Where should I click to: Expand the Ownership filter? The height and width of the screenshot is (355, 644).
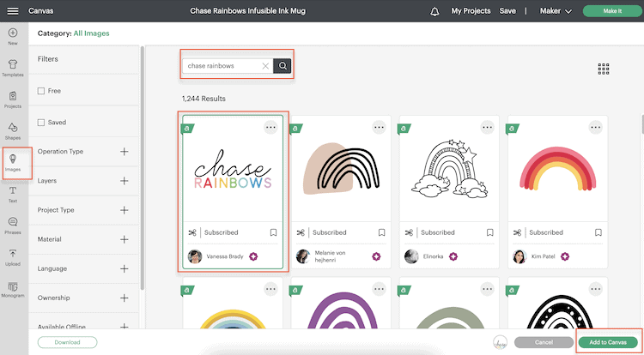124,298
